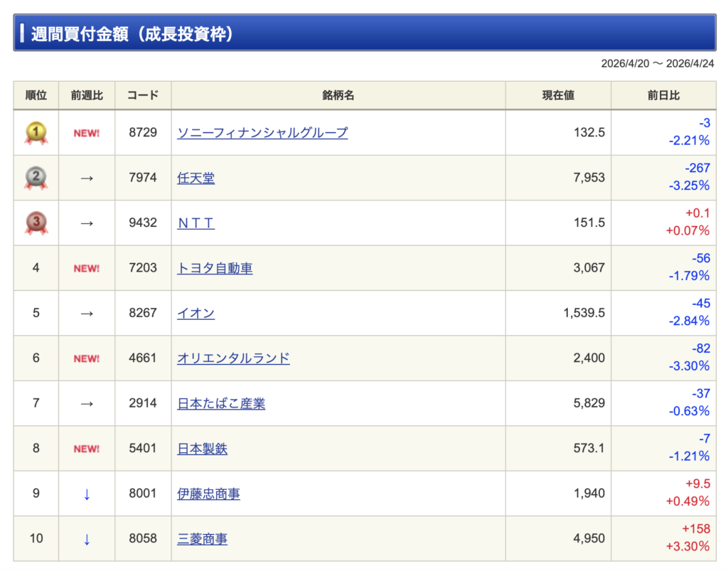
Task: Click the silver second-place medal icon
Action: (36, 178)
